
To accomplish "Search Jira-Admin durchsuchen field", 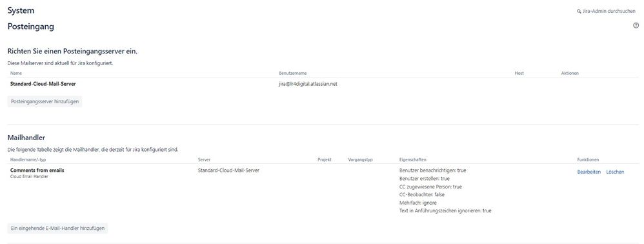I will 606,12.
